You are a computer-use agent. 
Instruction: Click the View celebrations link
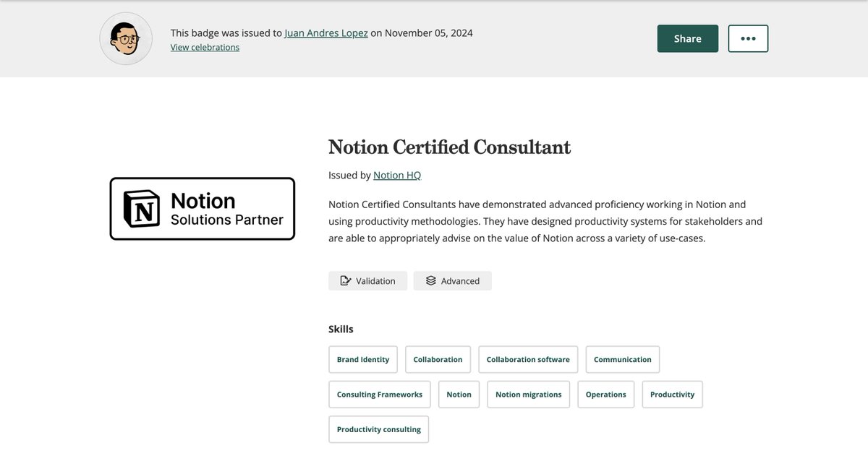(x=205, y=47)
